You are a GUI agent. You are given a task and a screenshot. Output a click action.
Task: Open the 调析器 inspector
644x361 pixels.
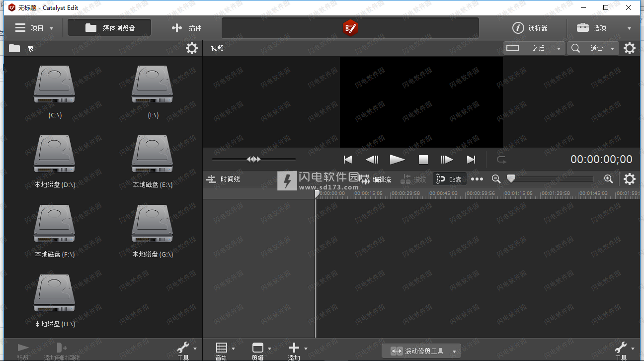530,28
